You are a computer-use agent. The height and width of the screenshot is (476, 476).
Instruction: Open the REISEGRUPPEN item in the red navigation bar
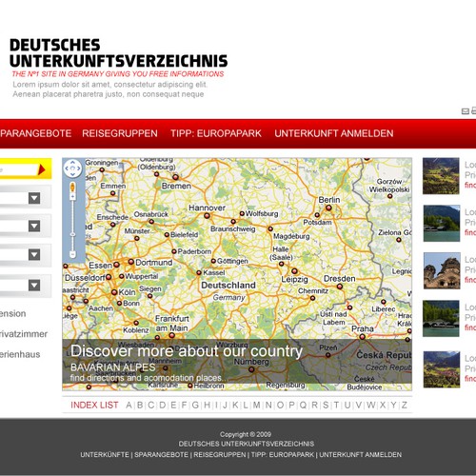coord(120,133)
